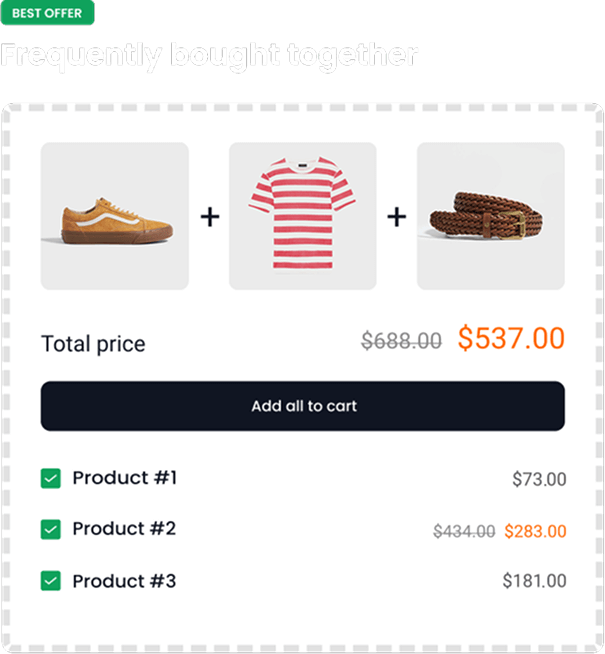Click the crossed-out $688.00 original total
The image size is (605, 654).
(x=401, y=341)
